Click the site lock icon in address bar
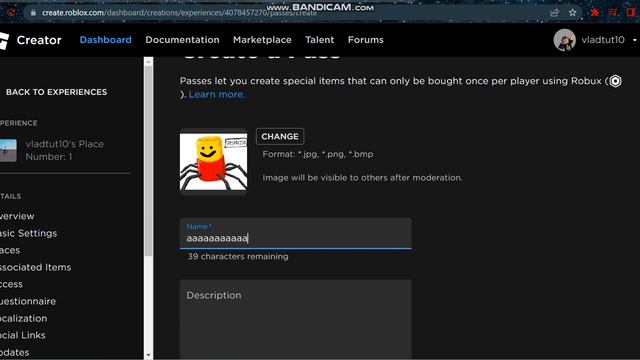Image resolution: width=640 pixels, height=360 pixels. (x=33, y=13)
